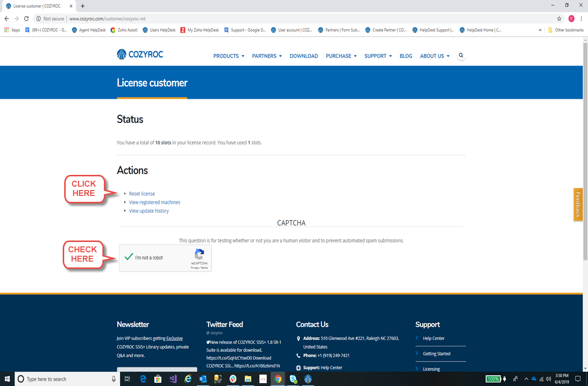
Task: Open Outlook from the taskbar
Action: point(203,379)
